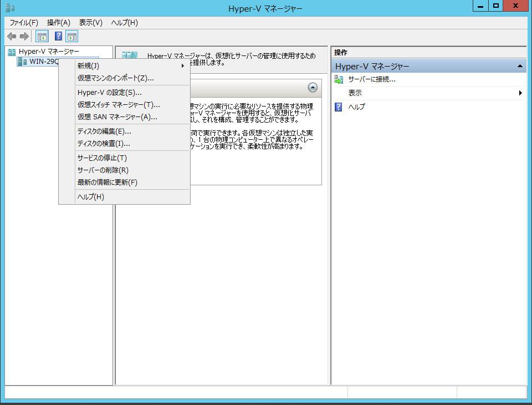Screen dimensions: 532x405
Task: Expand the 表示 submenu arrow in actions pane
Action: click(520, 93)
